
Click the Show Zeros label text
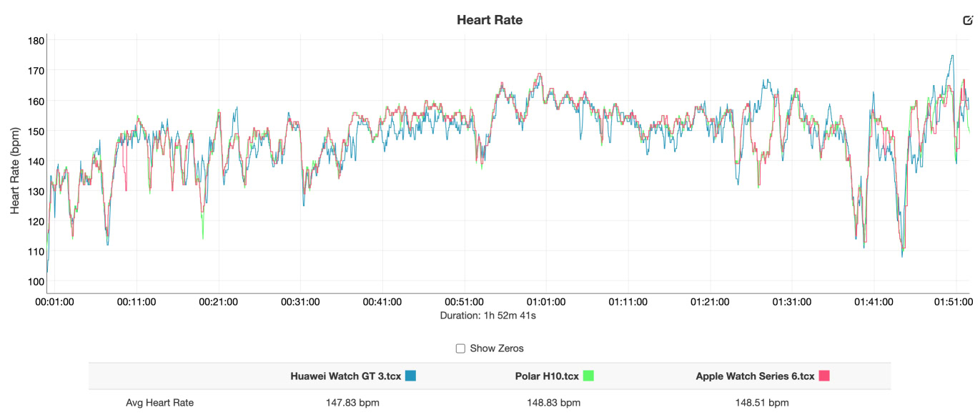(x=497, y=348)
